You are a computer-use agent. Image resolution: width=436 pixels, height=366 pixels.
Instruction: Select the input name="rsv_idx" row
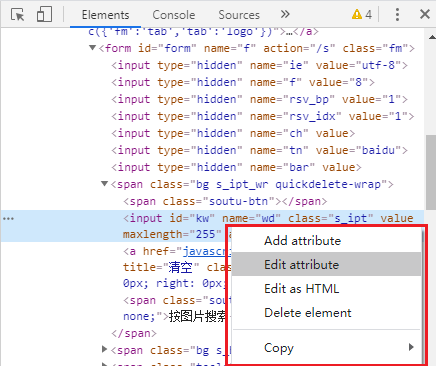coord(263,116)
